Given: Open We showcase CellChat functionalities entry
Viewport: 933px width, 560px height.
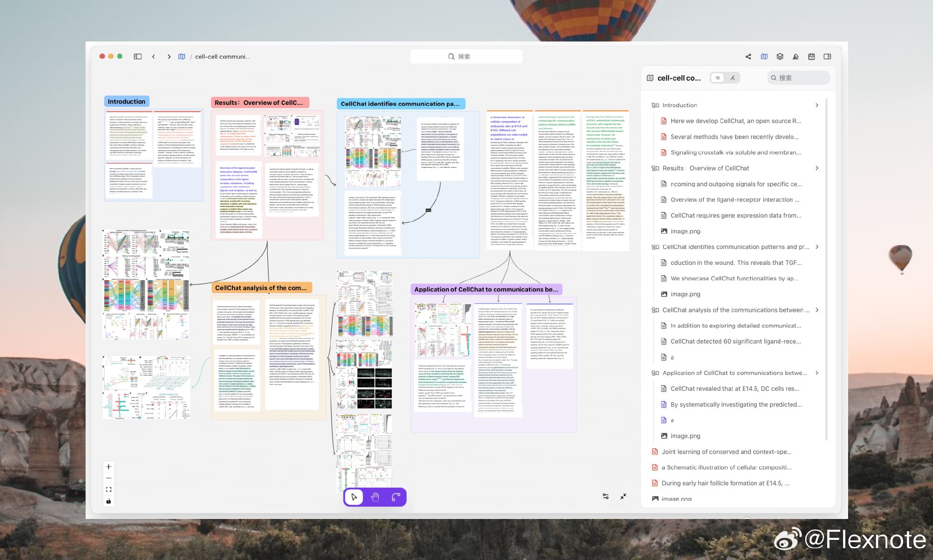Looking at the screenshot, I should (x=735, y=278).
